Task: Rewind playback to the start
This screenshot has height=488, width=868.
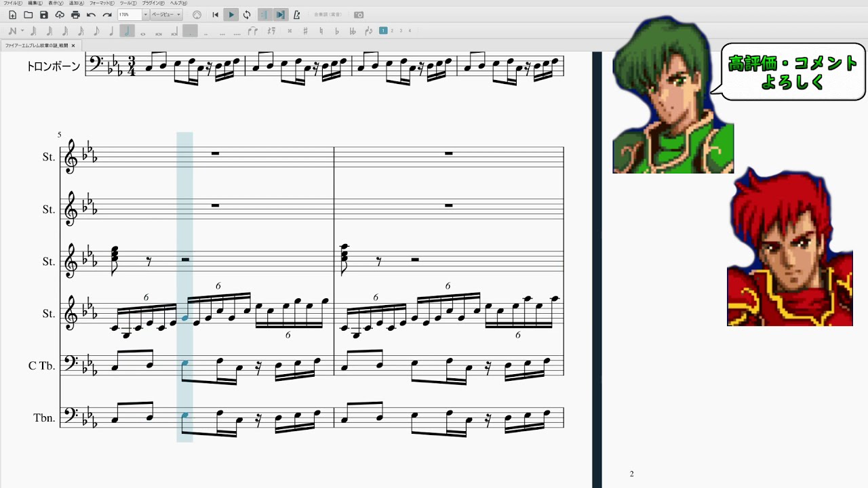Action: [216, 15]
